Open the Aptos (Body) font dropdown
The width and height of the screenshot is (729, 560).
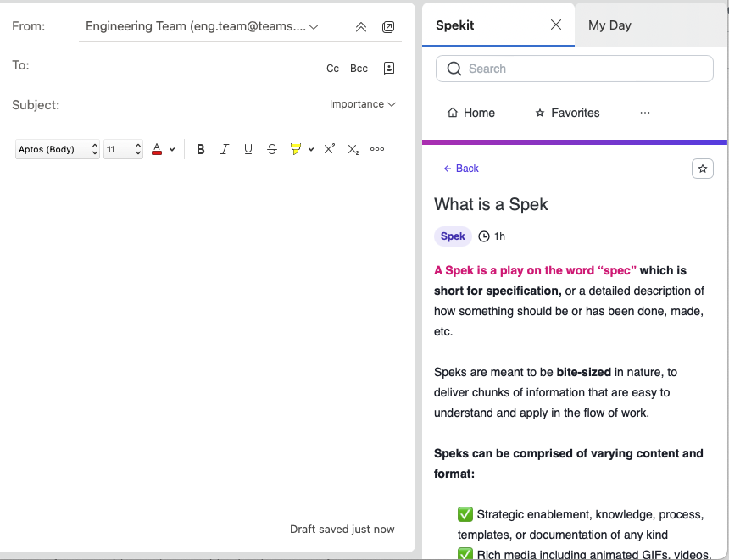click(x=58, y=149)
